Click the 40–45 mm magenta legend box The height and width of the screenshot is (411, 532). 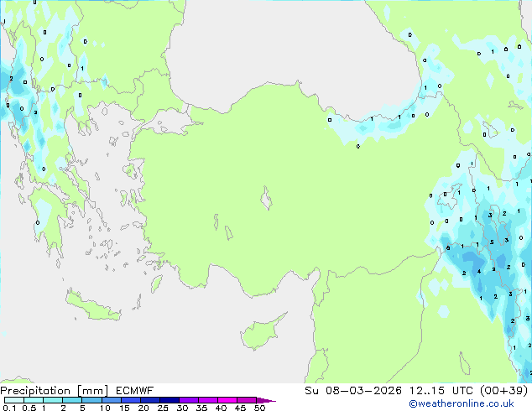pos(227,400)
